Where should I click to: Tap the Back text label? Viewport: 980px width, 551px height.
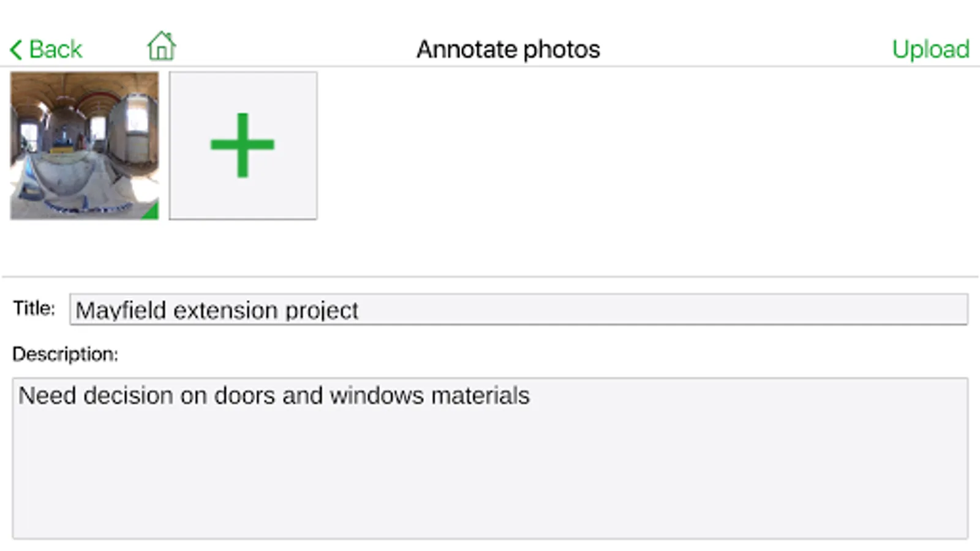[x=55, y=50]
